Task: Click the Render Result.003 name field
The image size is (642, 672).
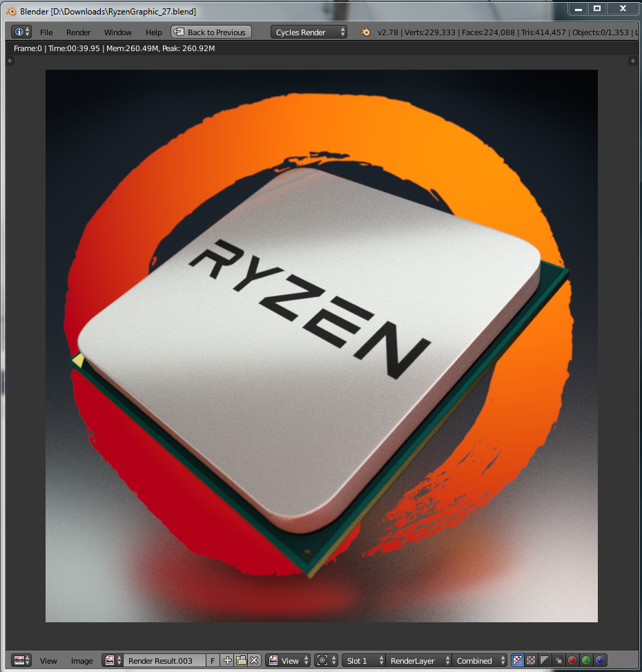Action: point(164,661)
